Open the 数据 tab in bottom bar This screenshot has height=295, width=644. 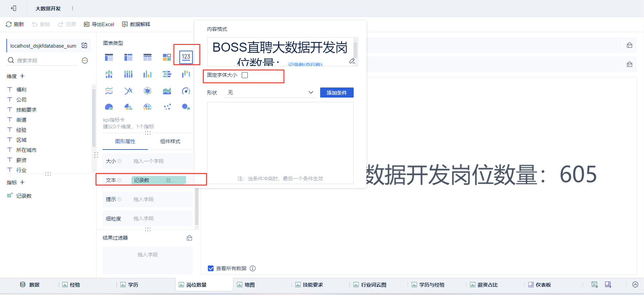(x=30, y=285)
